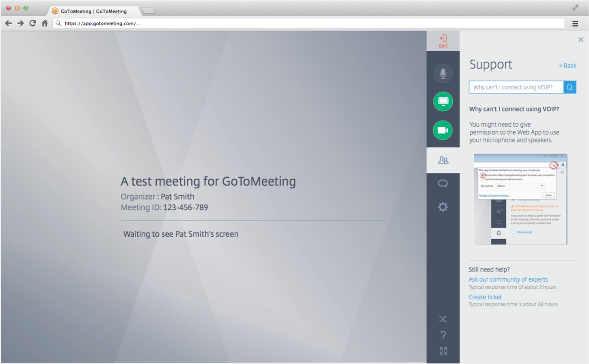Image resolution: width=589 pixels, height=364 pixels.
Task: Click the 'Still need help?' text
Action: (489, 269)
